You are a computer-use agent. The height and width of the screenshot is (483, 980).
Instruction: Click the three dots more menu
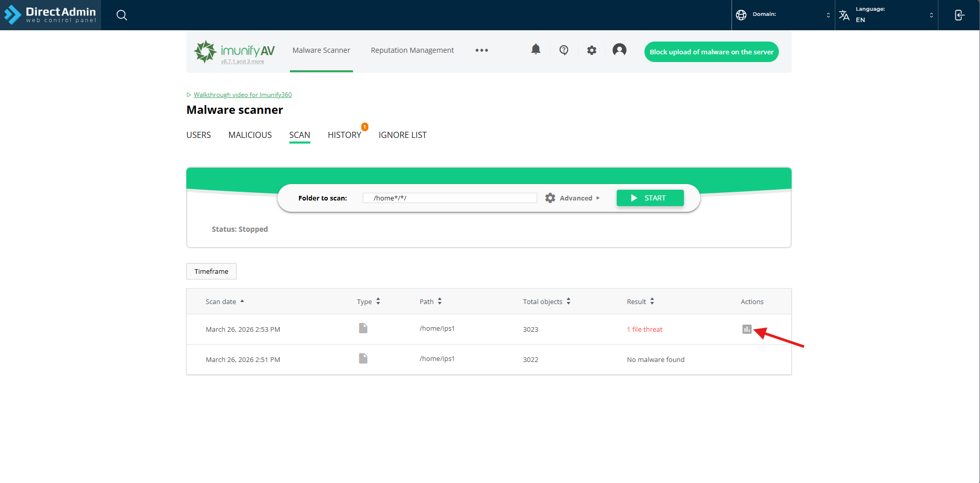click(x=481, y=50)
